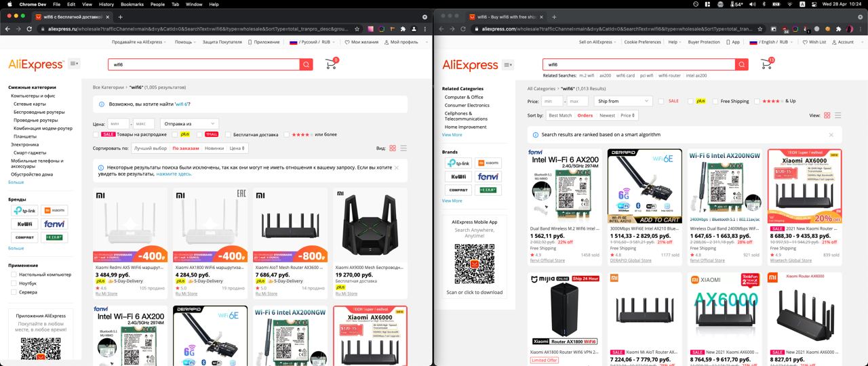Open the History menu in the macOS menu bar
The image size is (868, 366).
coord(106,4)
